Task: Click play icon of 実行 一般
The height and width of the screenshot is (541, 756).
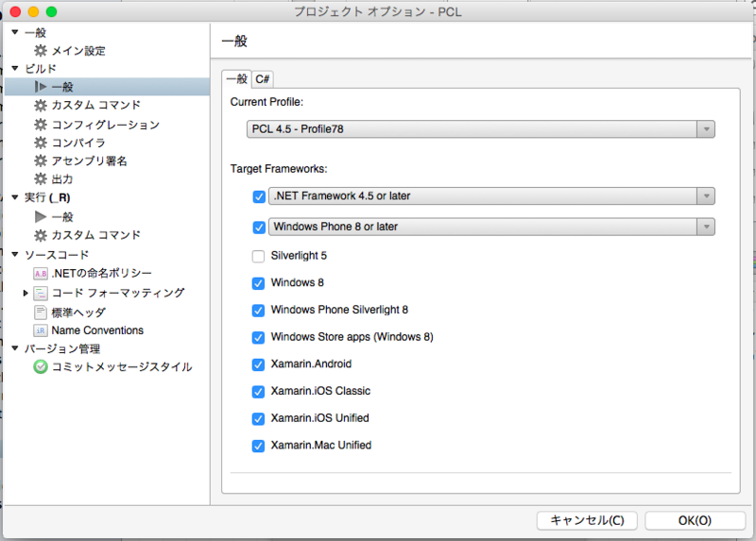Action: (x=41, y=217)
